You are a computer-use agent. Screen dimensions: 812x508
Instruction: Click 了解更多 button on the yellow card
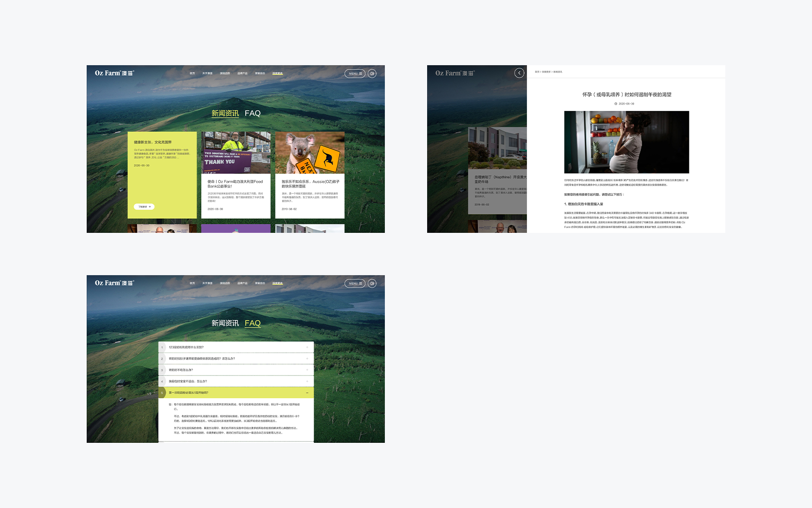coord(144,207)
